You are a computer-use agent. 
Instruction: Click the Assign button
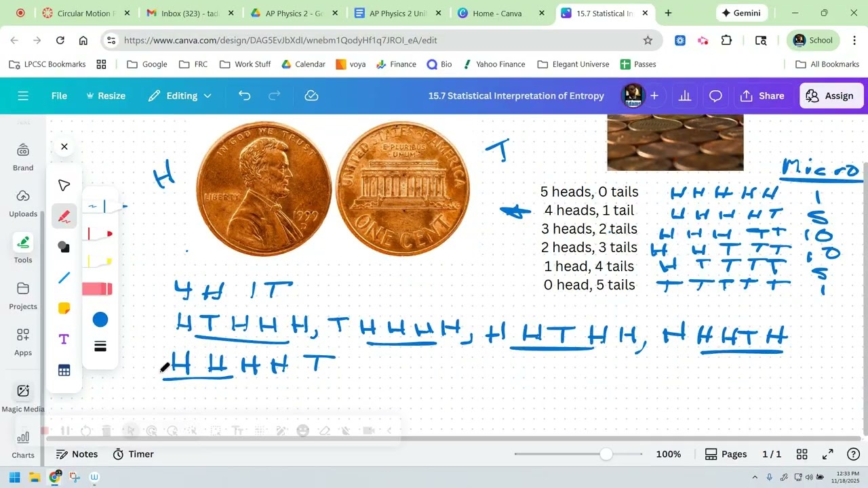831,96
